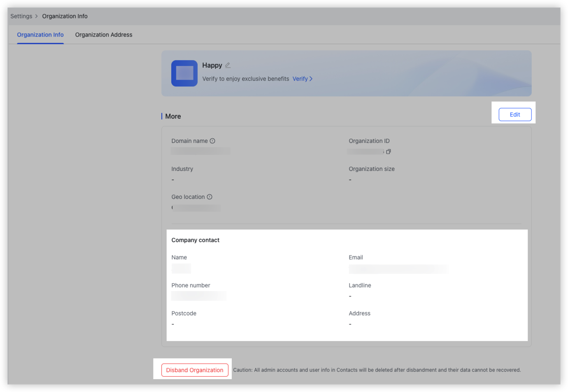Select the blurred Phone number value
Screen dimensions: 568x392
[198, 296]
